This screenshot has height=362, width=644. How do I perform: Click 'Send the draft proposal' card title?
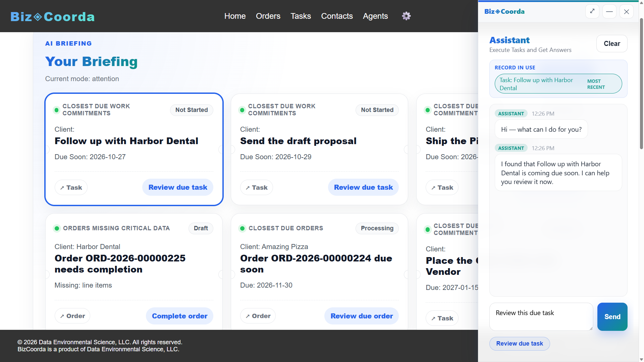click(x=298, y=141)
